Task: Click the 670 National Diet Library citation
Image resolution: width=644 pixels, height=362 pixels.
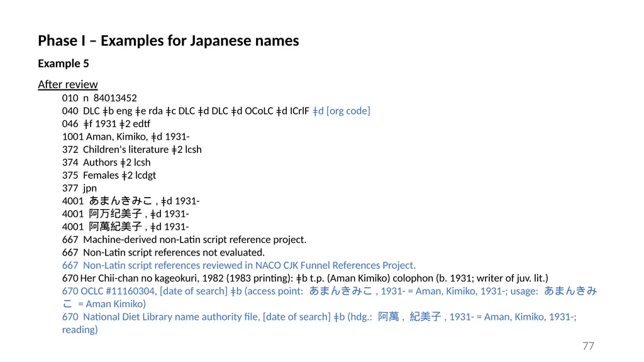Action: (x=319, y=323)
